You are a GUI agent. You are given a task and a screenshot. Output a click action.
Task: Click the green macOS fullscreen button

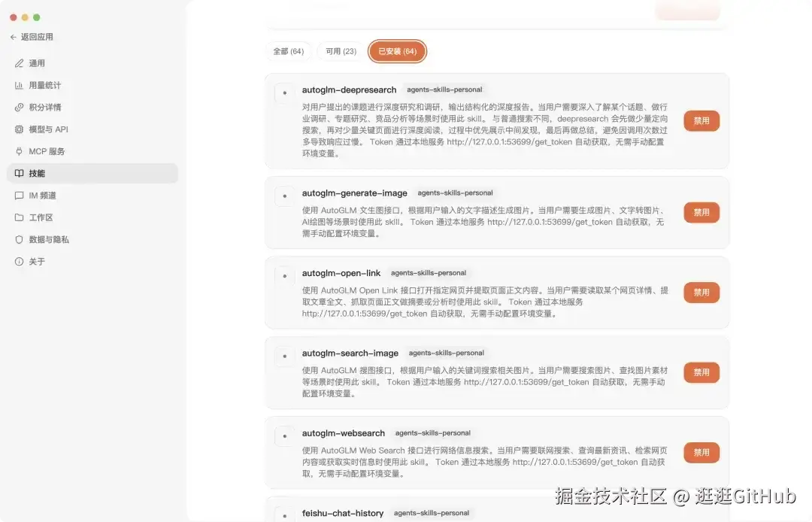pyautogui.click(x=37, y=17)
